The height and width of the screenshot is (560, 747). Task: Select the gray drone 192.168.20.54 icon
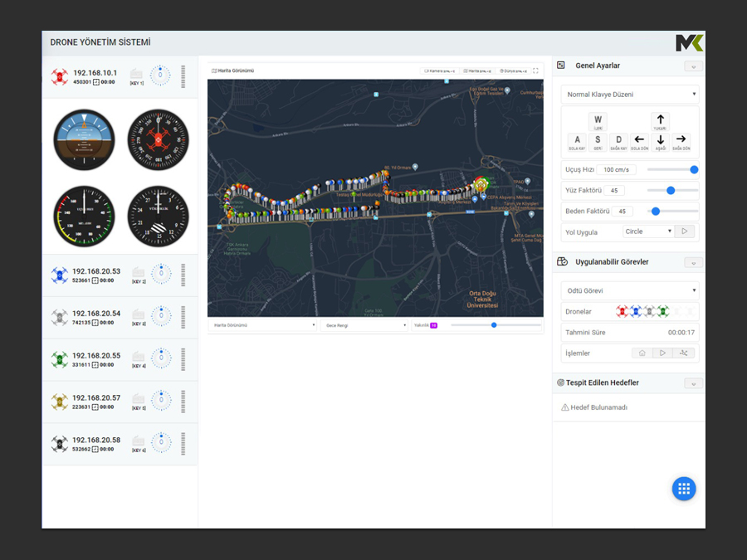60,317
